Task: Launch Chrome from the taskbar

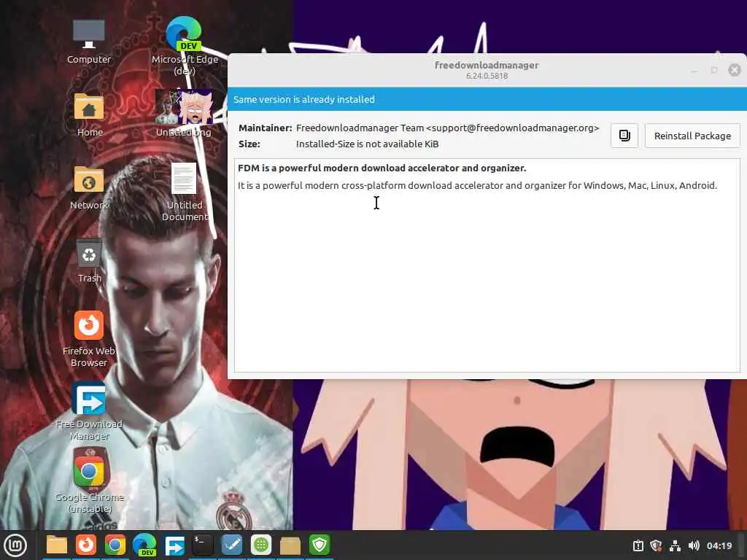Action: pos(115,545)
